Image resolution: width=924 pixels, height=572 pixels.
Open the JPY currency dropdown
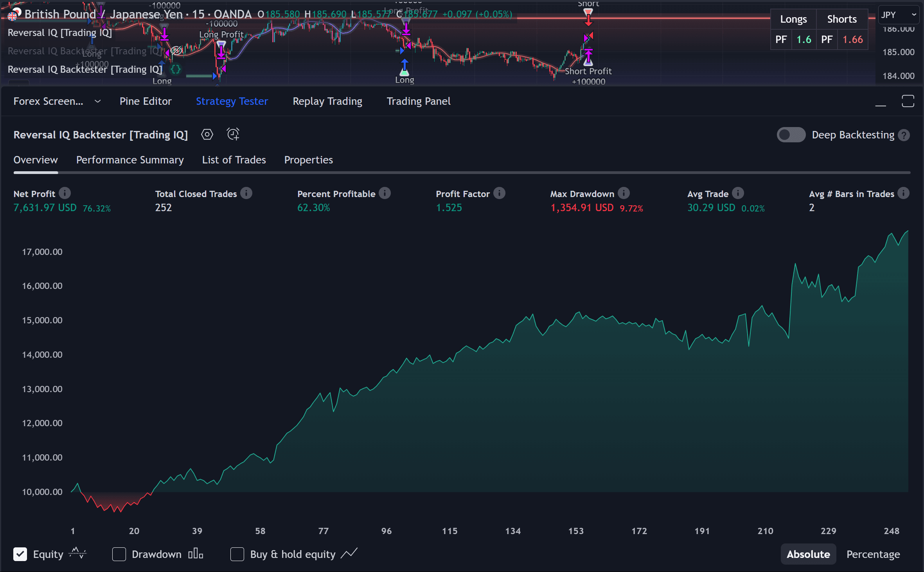click(899, 15)
